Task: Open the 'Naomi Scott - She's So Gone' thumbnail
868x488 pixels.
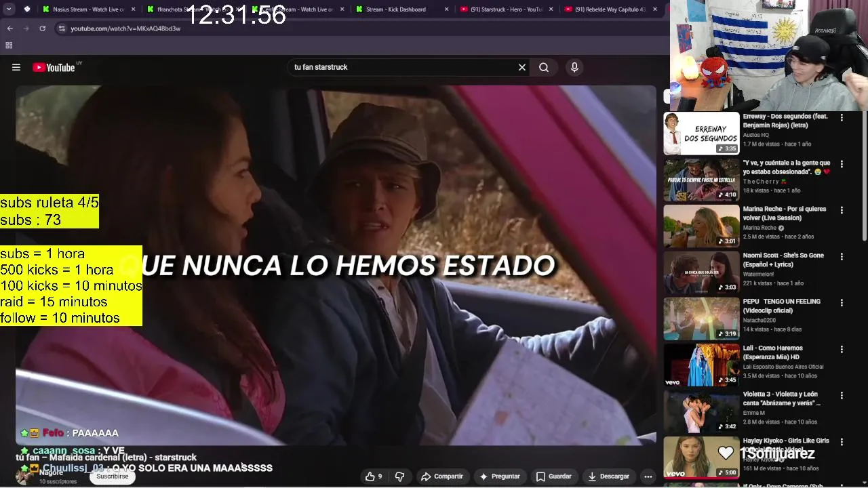Action: (x=701, y=272)
